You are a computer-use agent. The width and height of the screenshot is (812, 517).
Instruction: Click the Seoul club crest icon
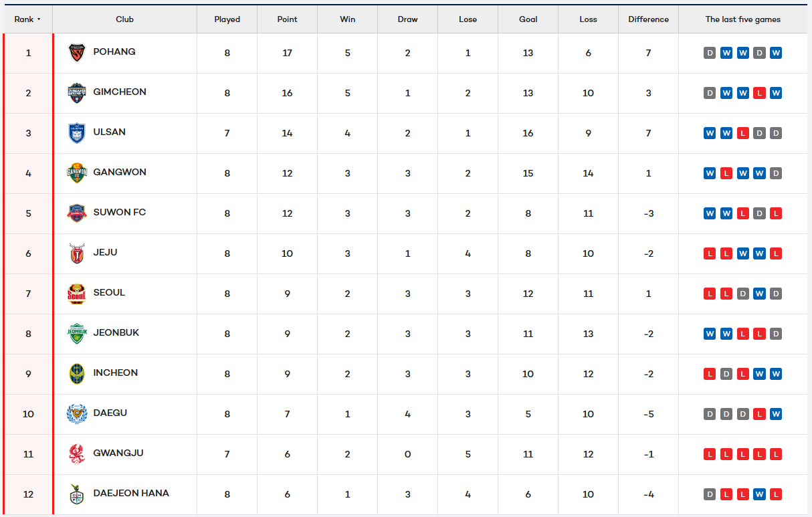77,294
